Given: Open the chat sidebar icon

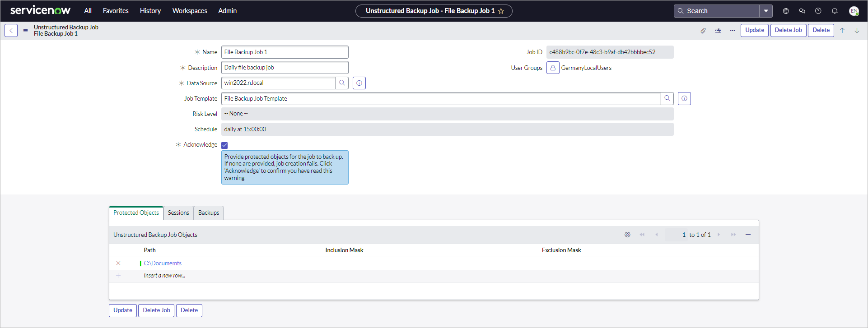Looking at the screenshot, I should click(802, 11).
